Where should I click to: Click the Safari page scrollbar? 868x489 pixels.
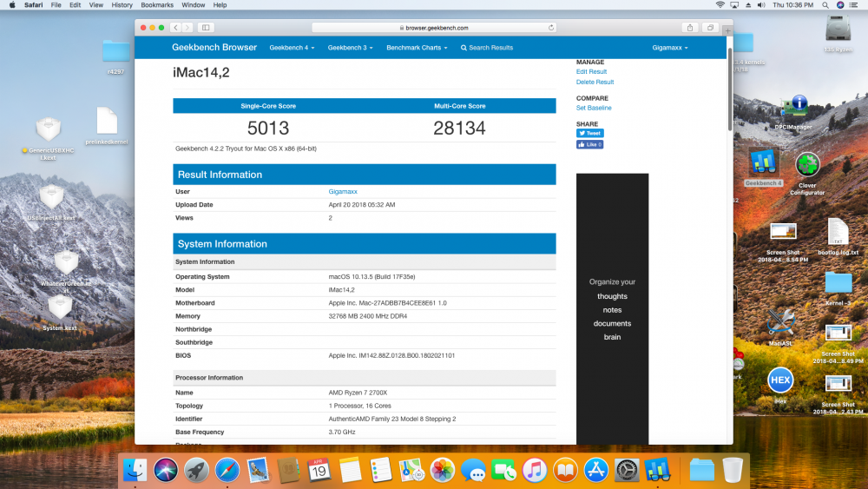point(730,90)
